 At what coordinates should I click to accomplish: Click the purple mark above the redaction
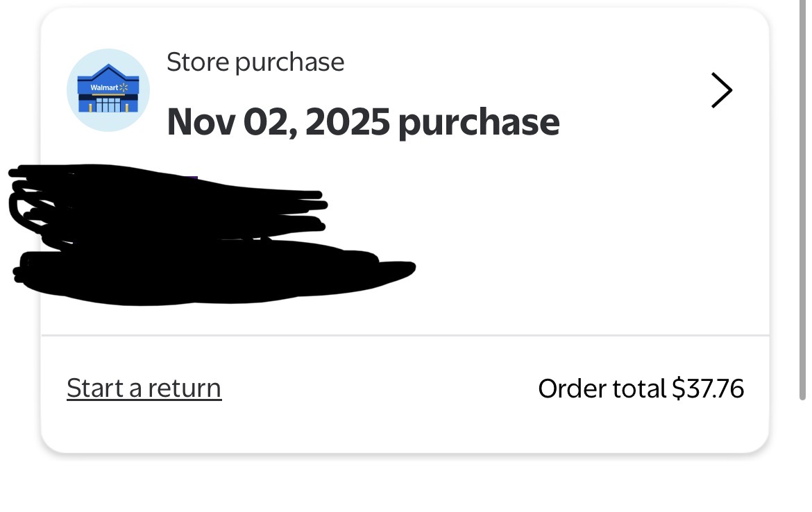tap(193, 180)
